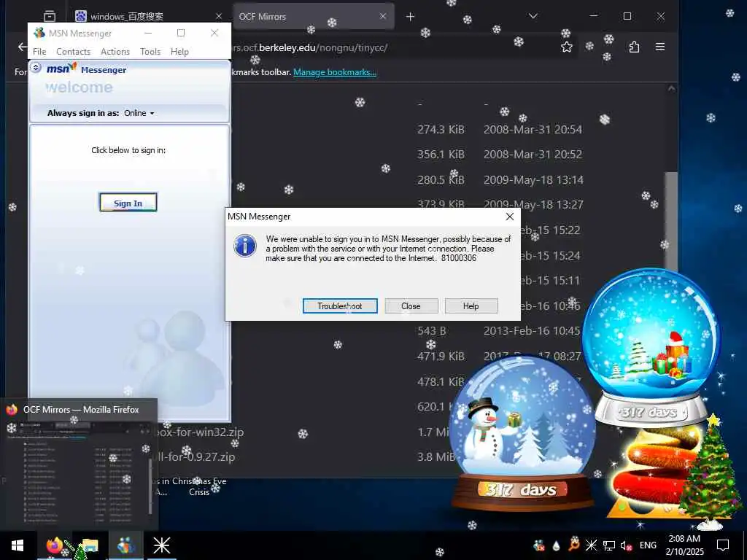747x560 pixels.
Task: Open the Windows notification center icon
Action: [x=723, y=545]
